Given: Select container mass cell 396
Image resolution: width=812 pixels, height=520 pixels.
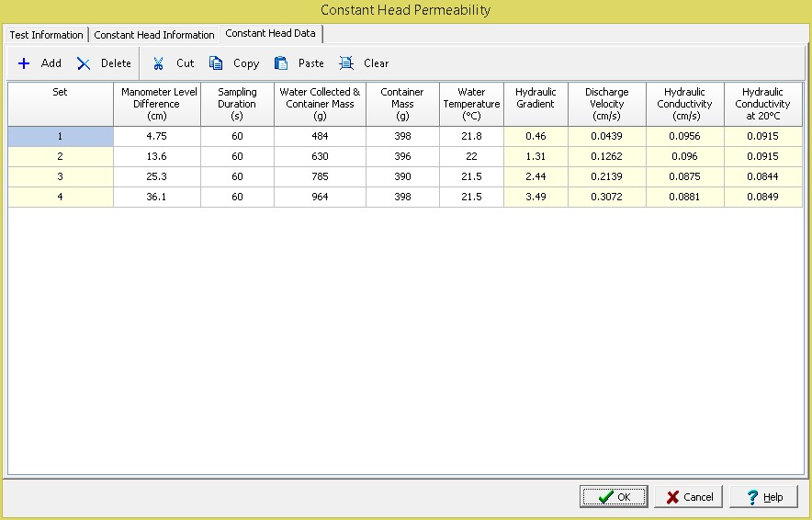Looking at the screenshot, I should [x=402, y=156].
